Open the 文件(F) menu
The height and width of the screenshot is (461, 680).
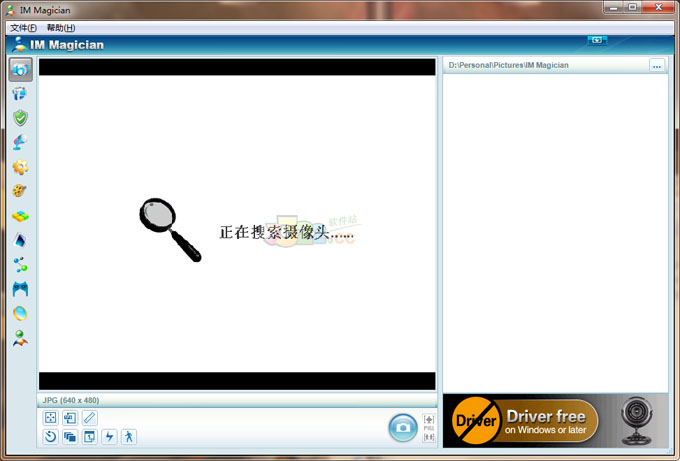pyautogui.click(x=23, y=28)
